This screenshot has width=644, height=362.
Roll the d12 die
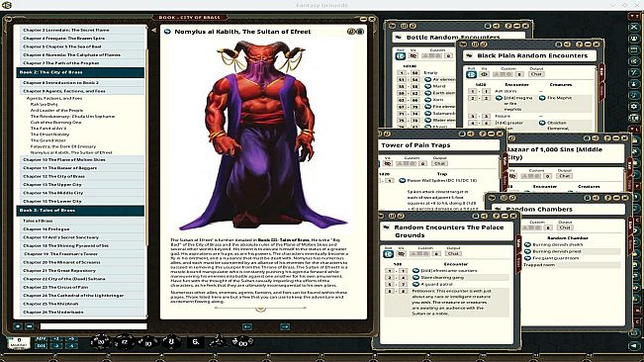(x=124, y=341)
